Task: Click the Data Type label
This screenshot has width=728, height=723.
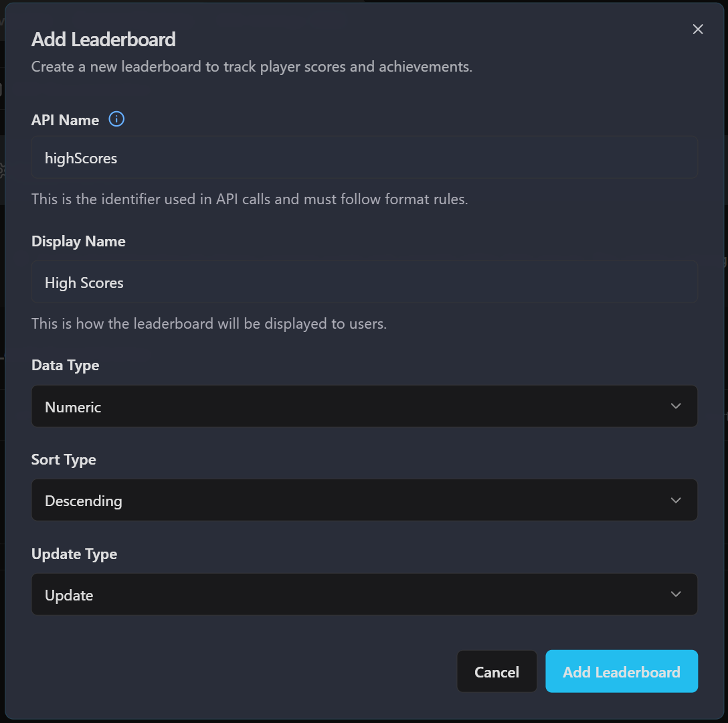Action: click(x=65, y=366)
